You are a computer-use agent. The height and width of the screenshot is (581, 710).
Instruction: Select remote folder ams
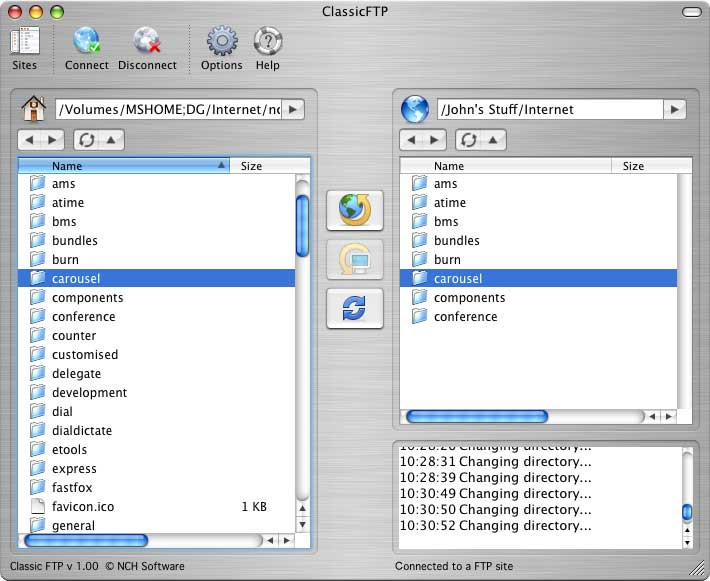(x=539, y=183)
